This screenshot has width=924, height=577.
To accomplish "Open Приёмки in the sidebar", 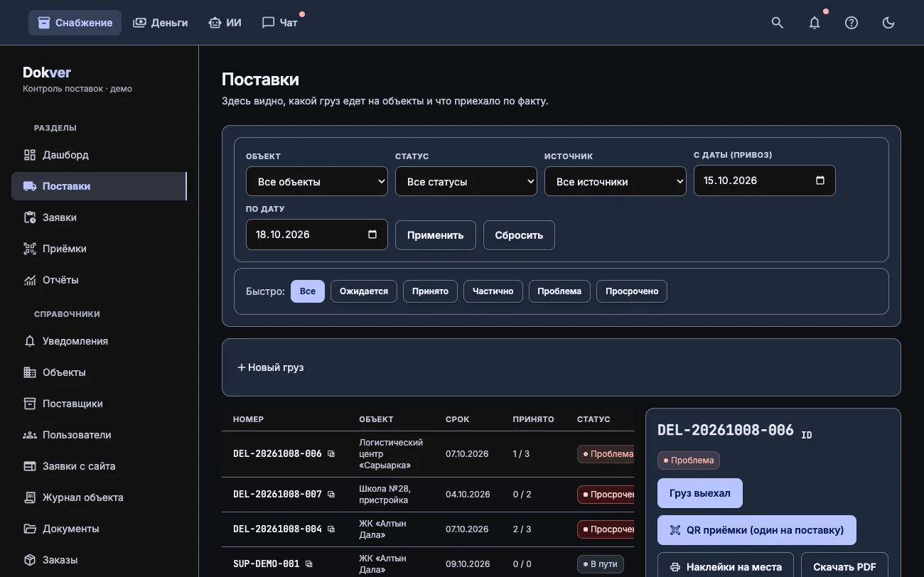I will 99,249.
